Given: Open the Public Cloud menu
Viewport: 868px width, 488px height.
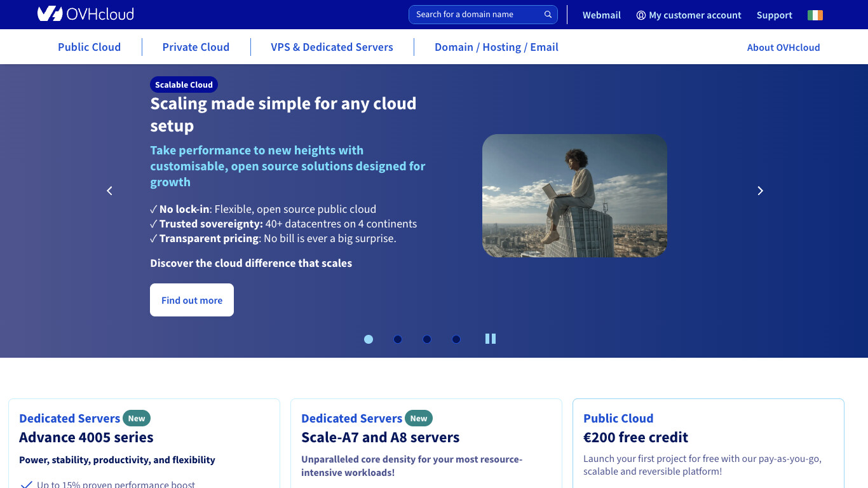Looking at the screenshot, I should pos(89,46).
